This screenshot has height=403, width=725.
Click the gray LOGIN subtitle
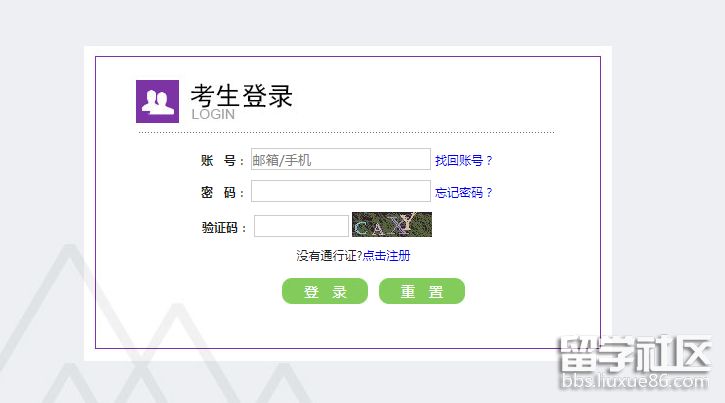(213, 114)
